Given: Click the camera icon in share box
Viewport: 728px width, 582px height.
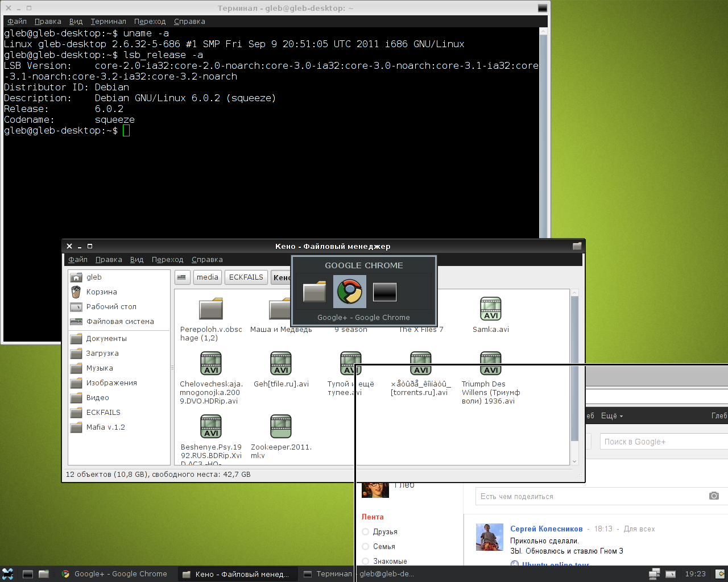Looking at the screenshot, I should click(x=714, y=496).
